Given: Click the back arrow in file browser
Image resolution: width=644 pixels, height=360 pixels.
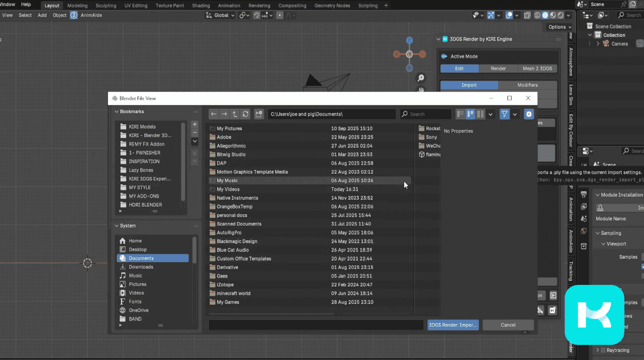Looking at the screenshot, I should pos(213,114).
